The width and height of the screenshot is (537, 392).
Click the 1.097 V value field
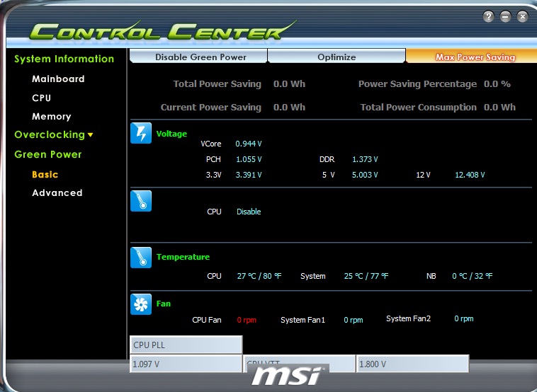click(x=186, y=364)
